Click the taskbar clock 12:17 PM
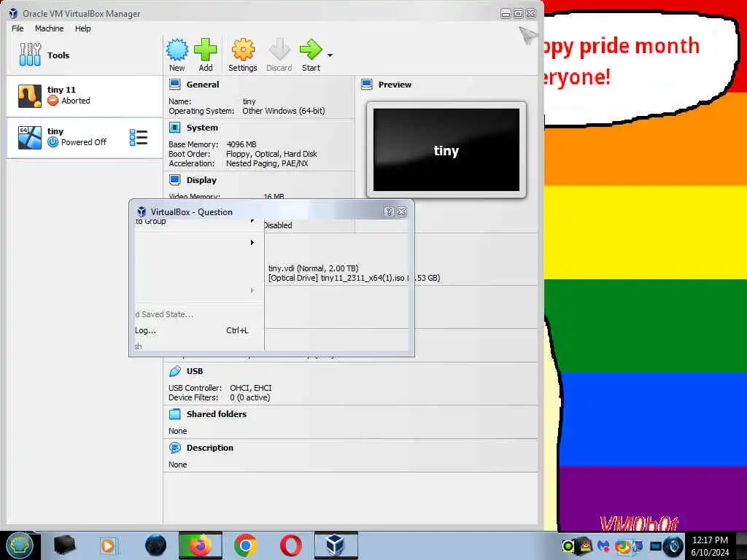Image resolution: width=747 pixels, height=560 pixels. pyautogui.click(x=710, y=540)
